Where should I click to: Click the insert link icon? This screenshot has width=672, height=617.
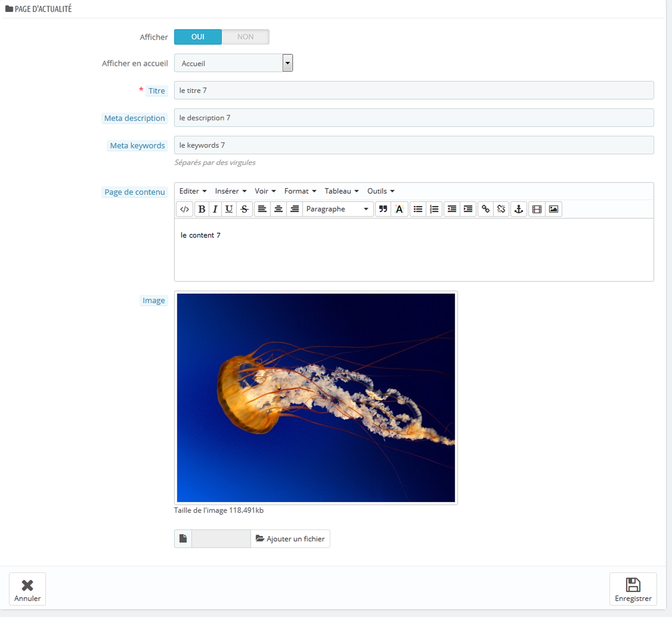click(x=485, y=209)
